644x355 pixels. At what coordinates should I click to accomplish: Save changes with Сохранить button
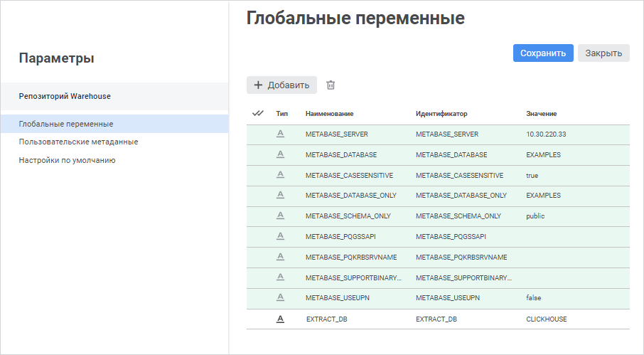click(x=543, y=53)
